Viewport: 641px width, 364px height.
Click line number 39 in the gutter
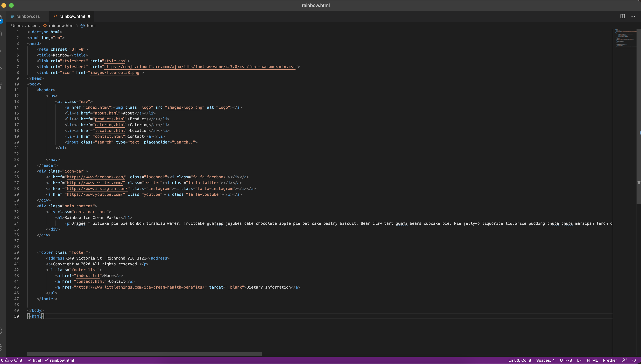16,252
